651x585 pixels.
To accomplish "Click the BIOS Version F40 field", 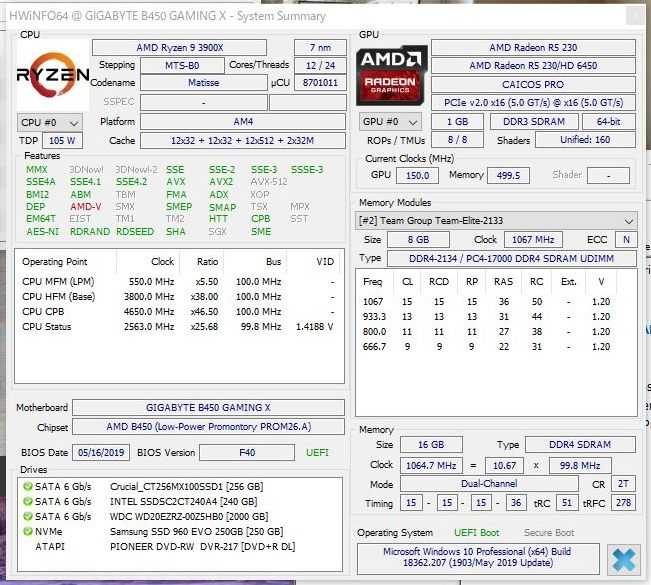I will [x=247, y=453].
